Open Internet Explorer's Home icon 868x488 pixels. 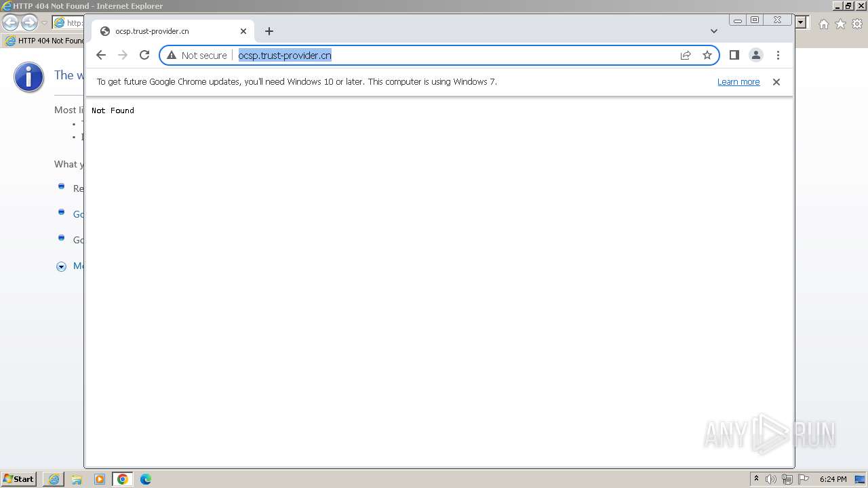pos(823,24)
